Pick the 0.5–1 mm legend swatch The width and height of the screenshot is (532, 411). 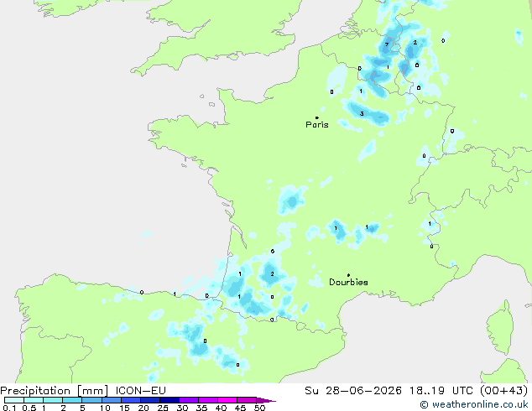[34, 400]
